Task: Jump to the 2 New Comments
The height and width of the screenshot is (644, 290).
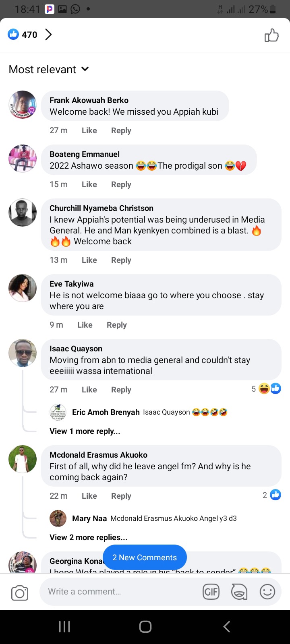Action: point(145,557)
